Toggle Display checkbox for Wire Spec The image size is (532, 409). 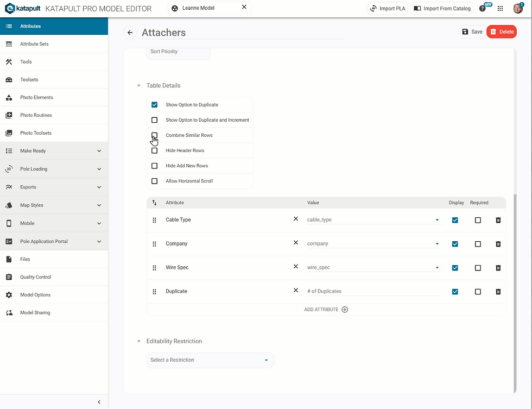455,268
